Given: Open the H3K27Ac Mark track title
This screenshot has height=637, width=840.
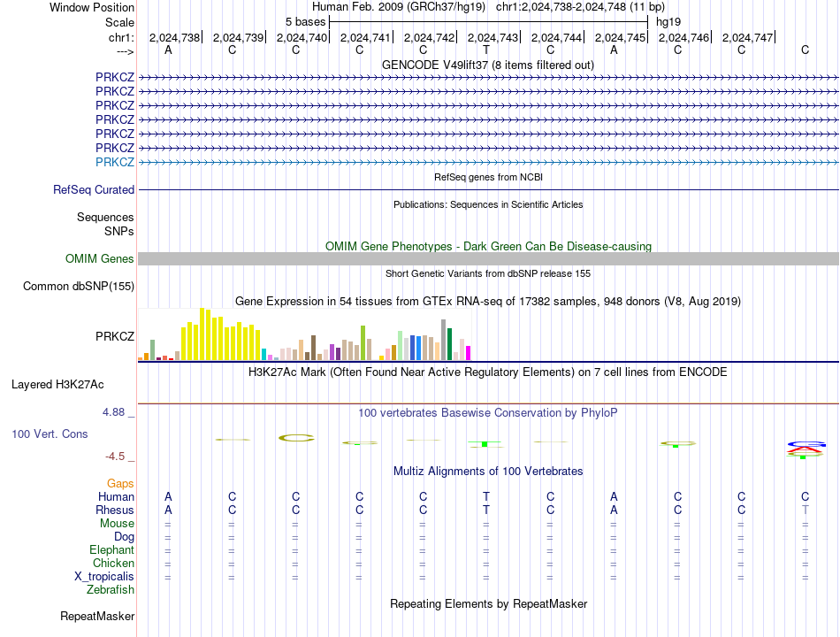Looking at the screenshot, I should 487,372.
